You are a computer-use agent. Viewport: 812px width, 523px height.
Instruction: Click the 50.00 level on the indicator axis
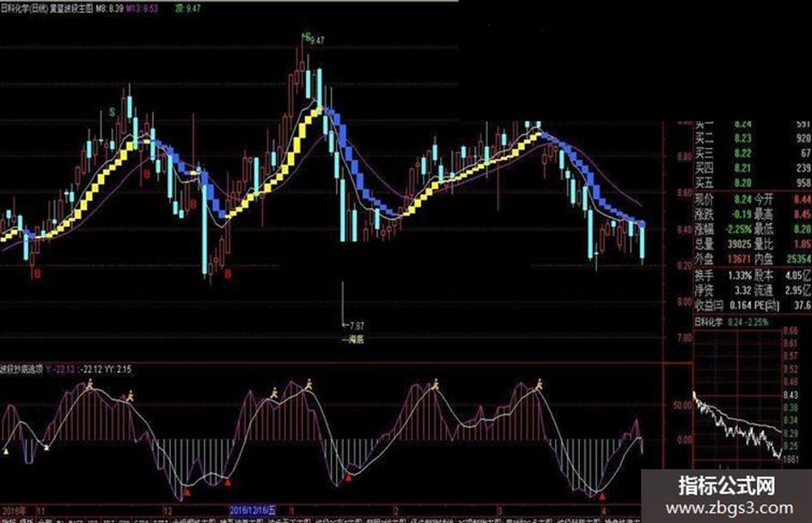682,405
